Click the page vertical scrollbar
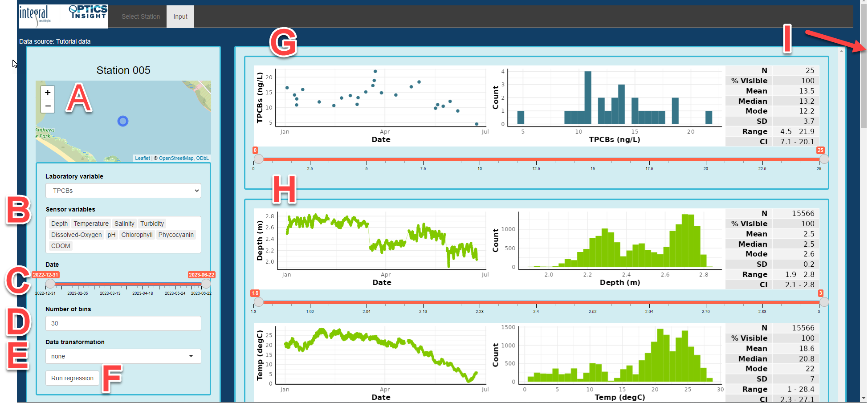 864,89
